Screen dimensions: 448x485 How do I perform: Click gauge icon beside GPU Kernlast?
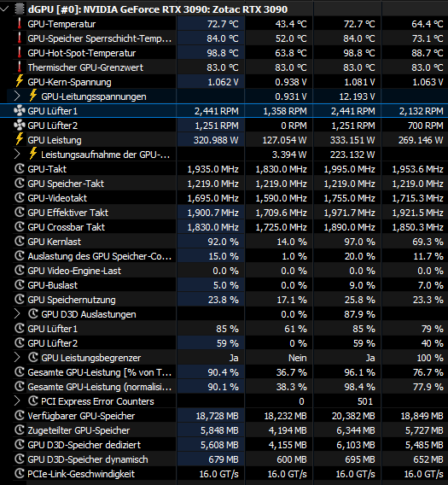20,242
